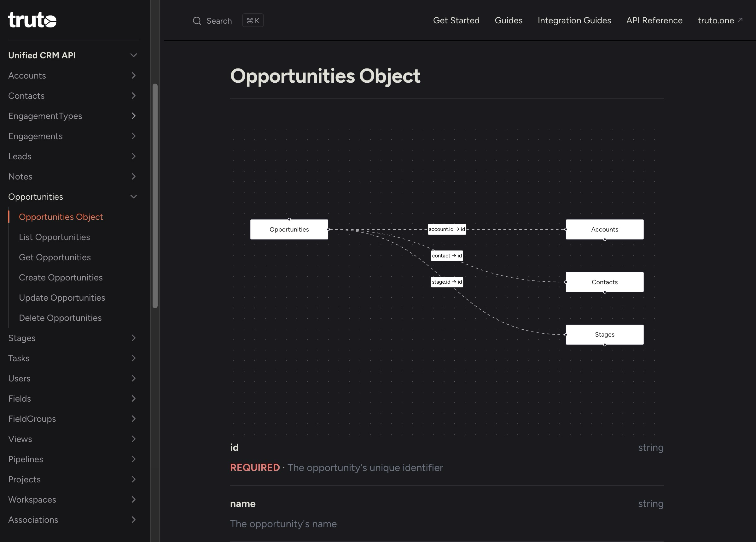Click the contact → id edge label

(x=447, y=256)
